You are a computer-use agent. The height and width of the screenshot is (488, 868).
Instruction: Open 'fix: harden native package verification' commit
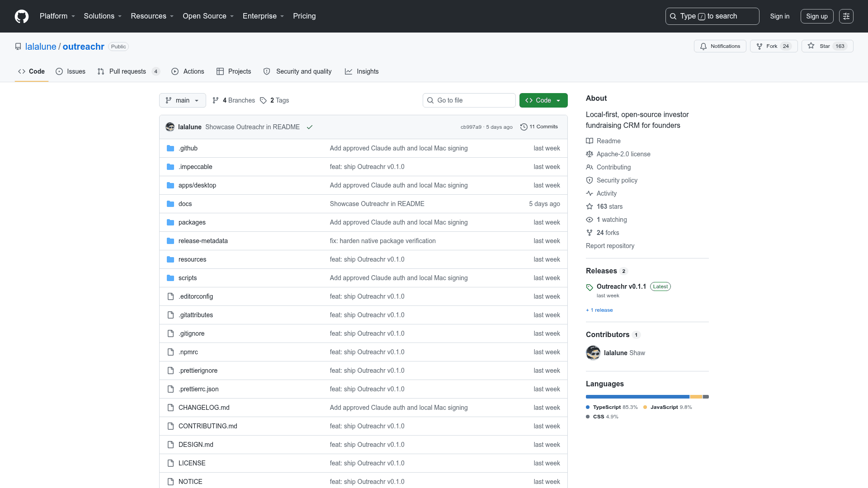tap(383, 241)
